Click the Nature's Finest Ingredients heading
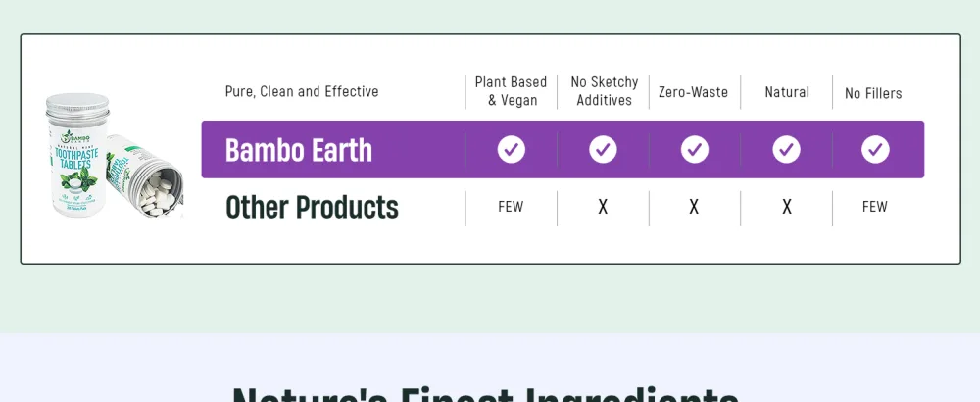The image size is (980, 402). pyautogui.click(x=485, y=394)
